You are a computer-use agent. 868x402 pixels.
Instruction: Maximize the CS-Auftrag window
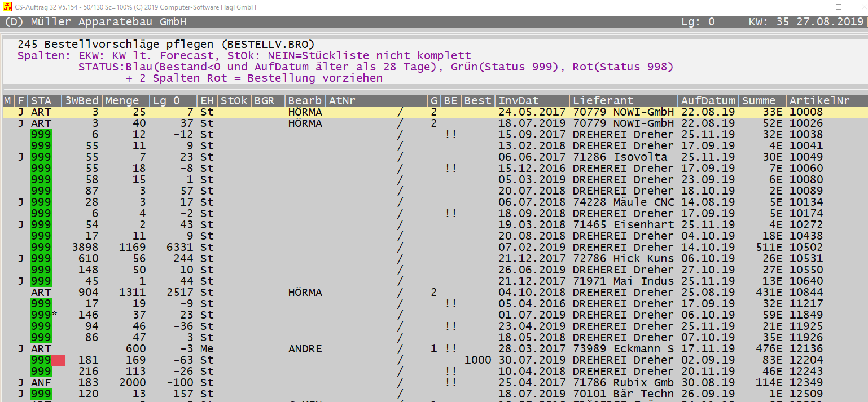(839, 7)
